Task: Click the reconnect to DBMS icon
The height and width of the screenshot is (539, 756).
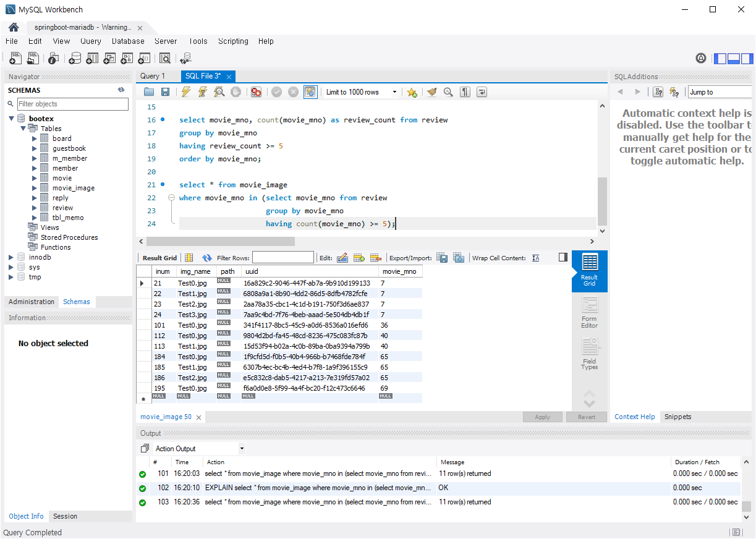Action: 185,58
